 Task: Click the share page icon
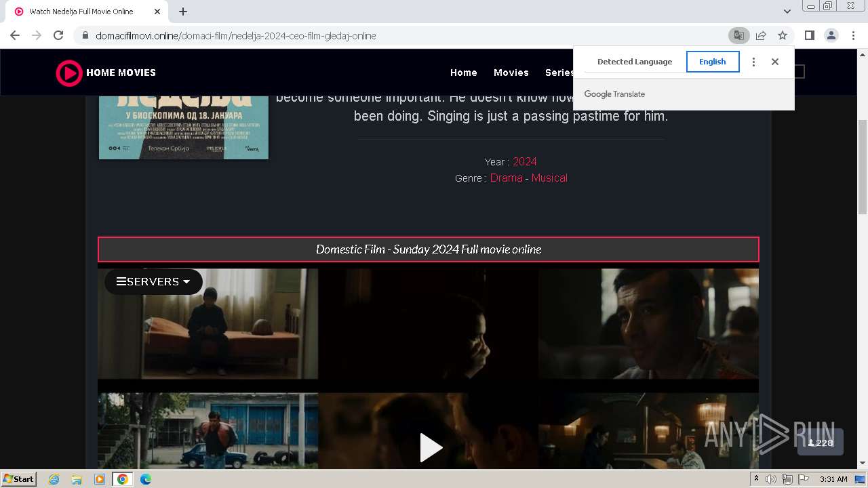coord(761,35)
